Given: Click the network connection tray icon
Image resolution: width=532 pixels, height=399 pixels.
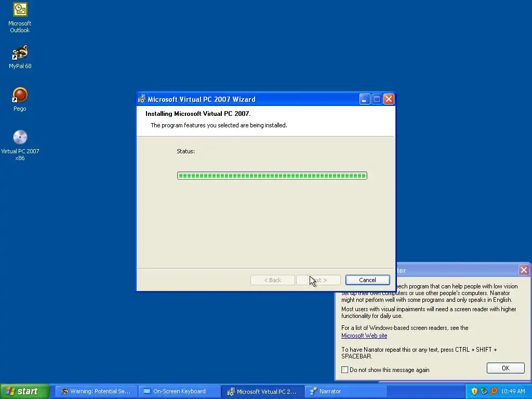Looking at the screenshot, I should [x=484, y=391].
